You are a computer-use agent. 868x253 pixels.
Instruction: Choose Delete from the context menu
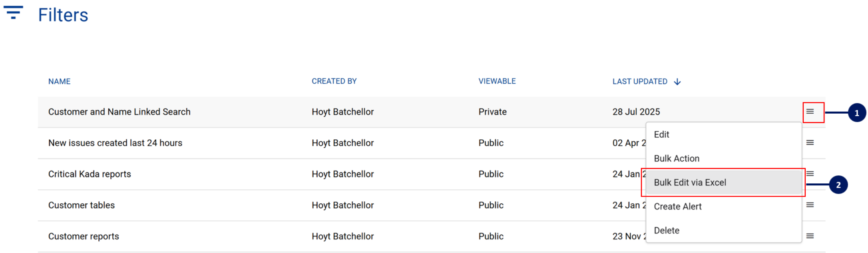[x=723, y=231]
